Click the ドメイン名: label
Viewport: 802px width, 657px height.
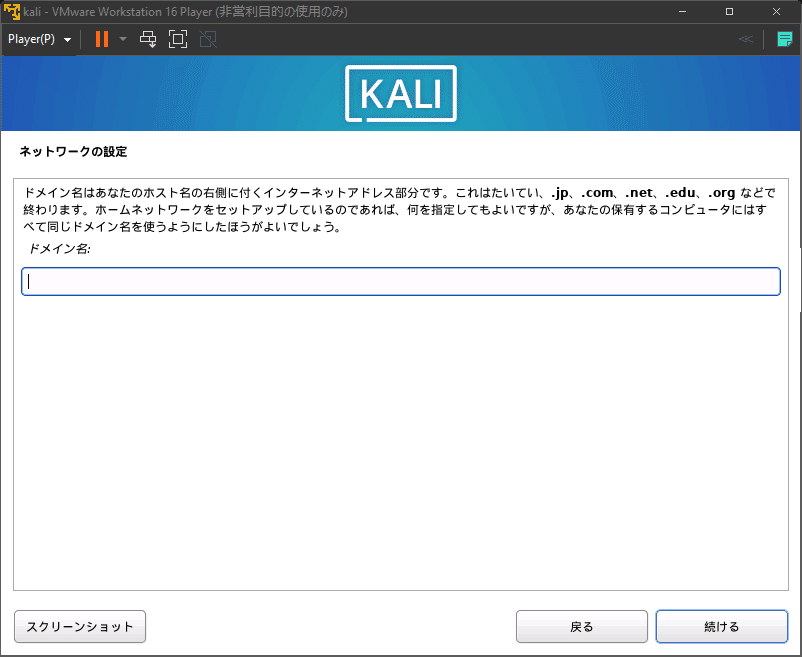[59, 249]
